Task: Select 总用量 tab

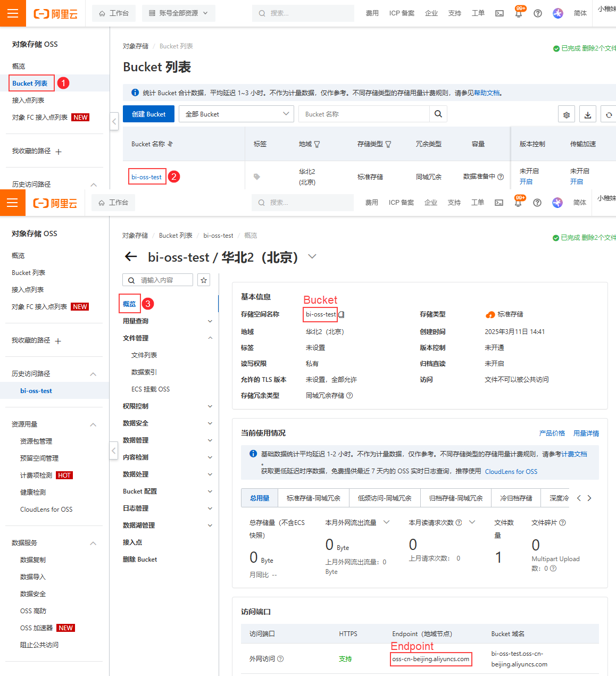Action: [x=260, y=498]
